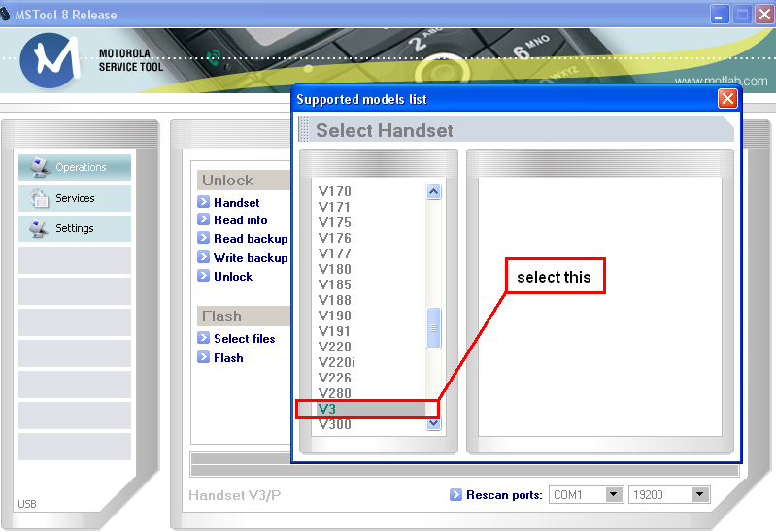Click arrow icon beside Unlock link

[x=203, y=275]
